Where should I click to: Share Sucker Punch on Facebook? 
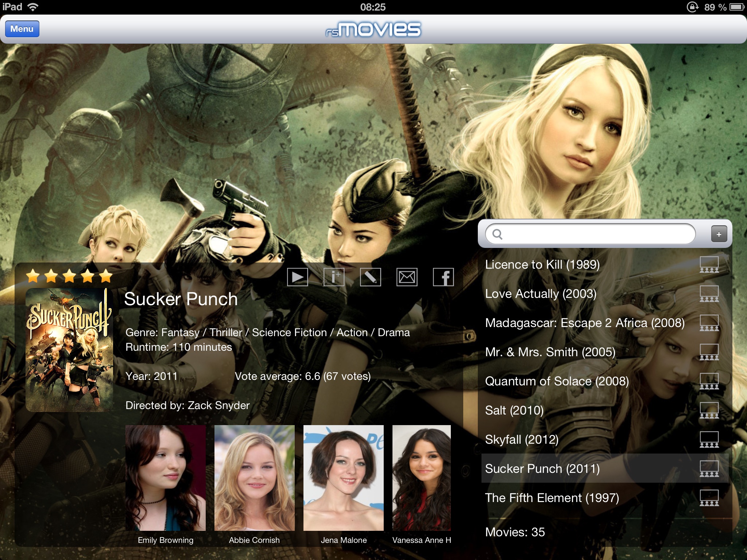click(x=443, y=277)
